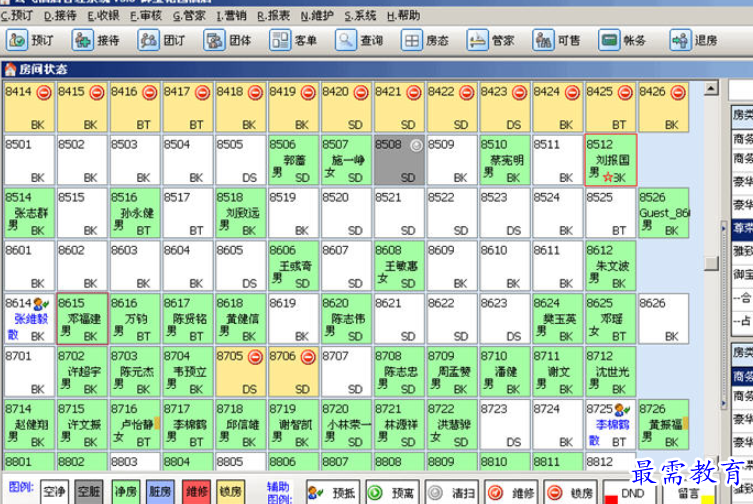Click the star icon on room 8512
The width and height of the screenshot is (753, 504).
[x=608, y=177]
